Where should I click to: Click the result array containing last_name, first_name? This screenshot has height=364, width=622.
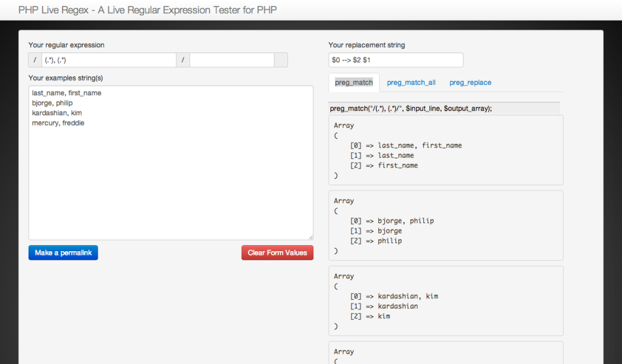coord(445,150)
